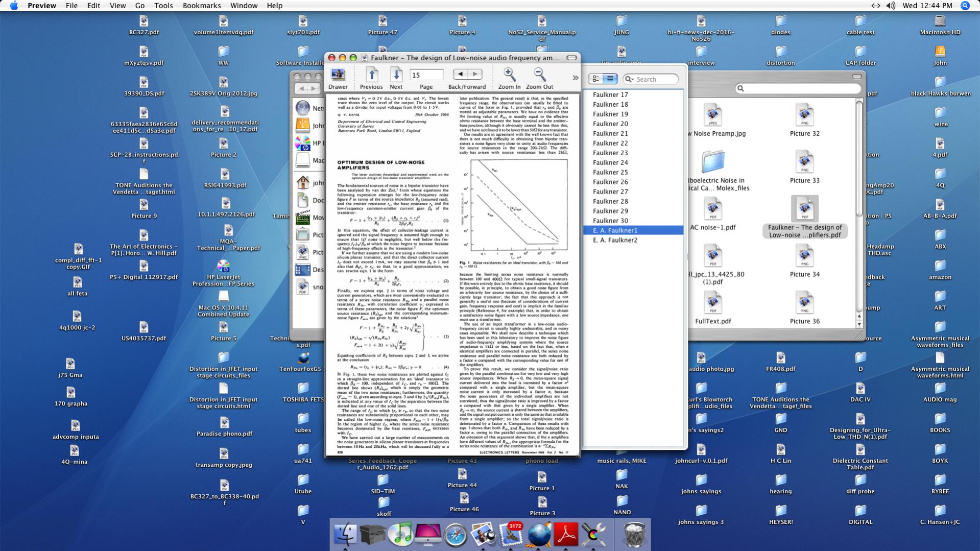Launch iTunes from the Dock
Screen dimensions: 980x551
400,534
